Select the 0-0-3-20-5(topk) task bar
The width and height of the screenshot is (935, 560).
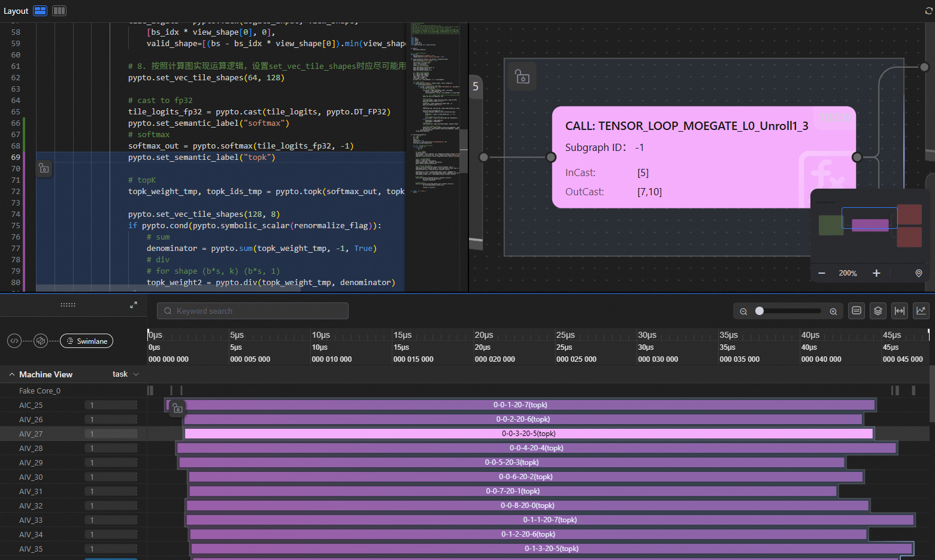[x=528, y=434]
